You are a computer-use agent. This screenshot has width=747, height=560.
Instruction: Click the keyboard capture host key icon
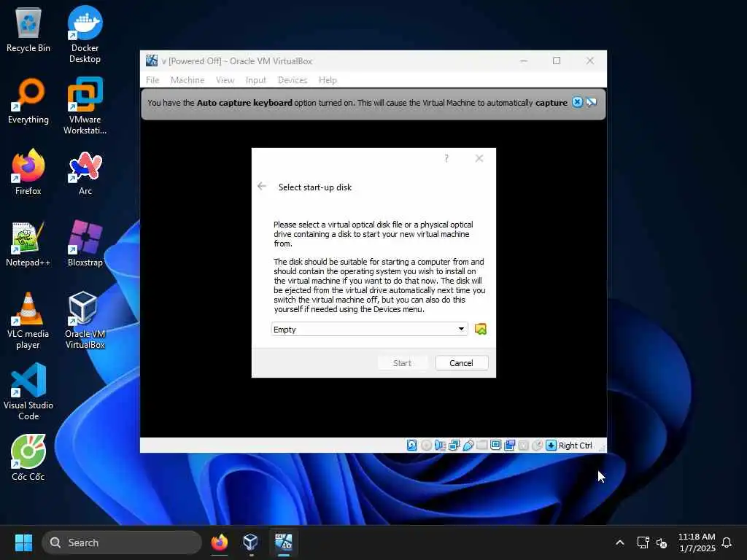[551, 446]
